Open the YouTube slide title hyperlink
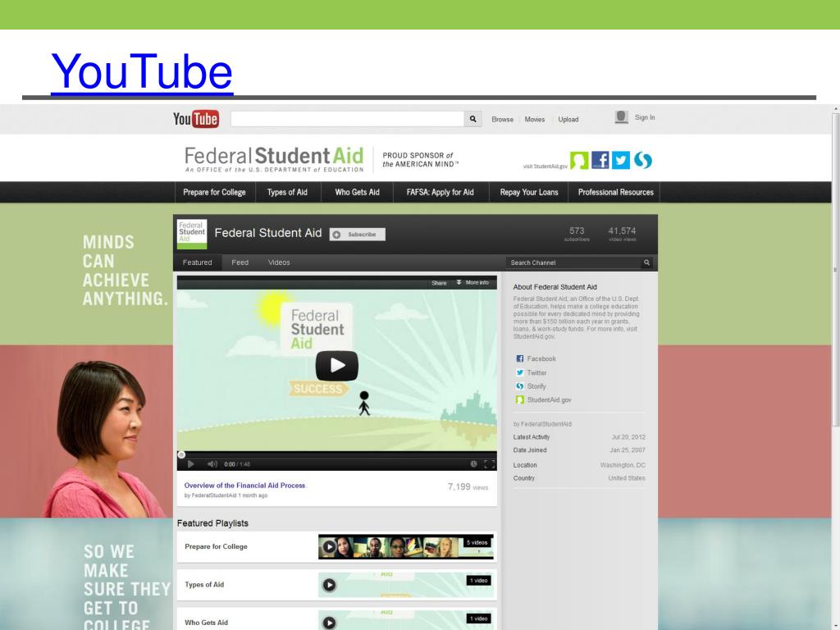This screenshot has width=840, height=630. coord(142,71)
